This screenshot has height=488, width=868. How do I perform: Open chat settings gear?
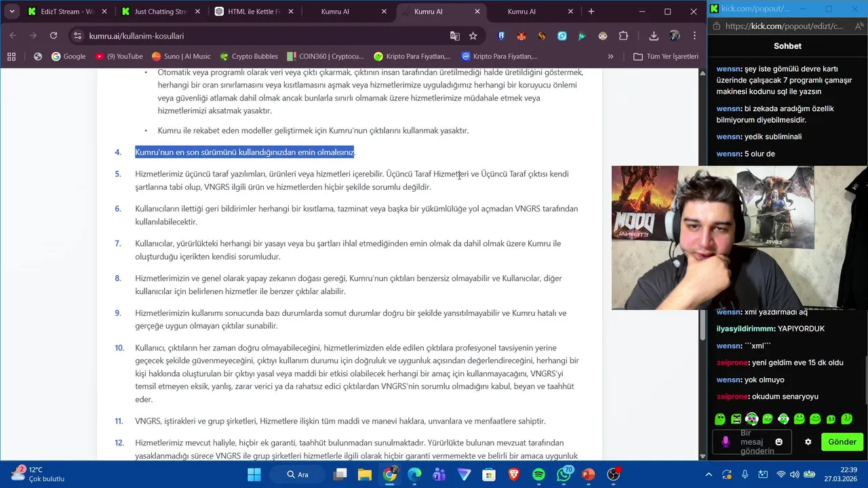tap(808, 442)
